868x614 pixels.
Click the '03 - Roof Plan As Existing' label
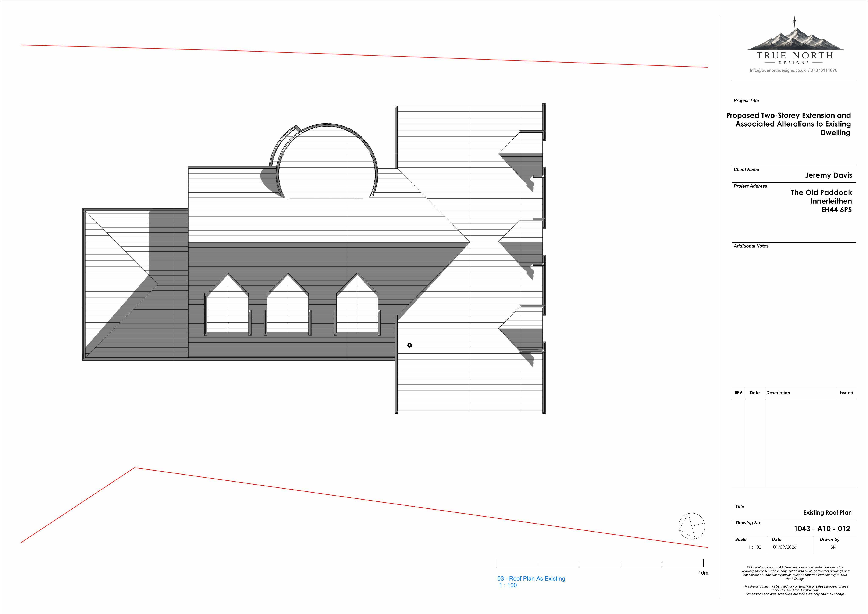click(x=531, y=578)
